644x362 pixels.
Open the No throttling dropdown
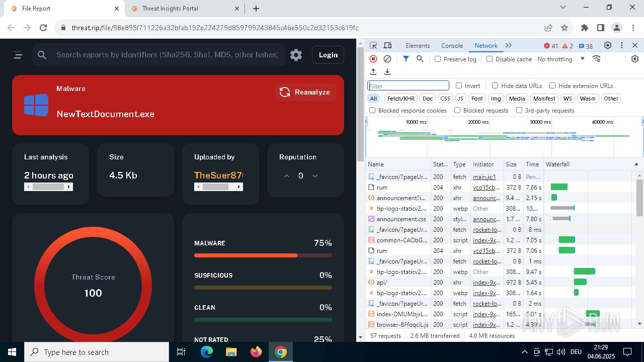click(560, 59)
